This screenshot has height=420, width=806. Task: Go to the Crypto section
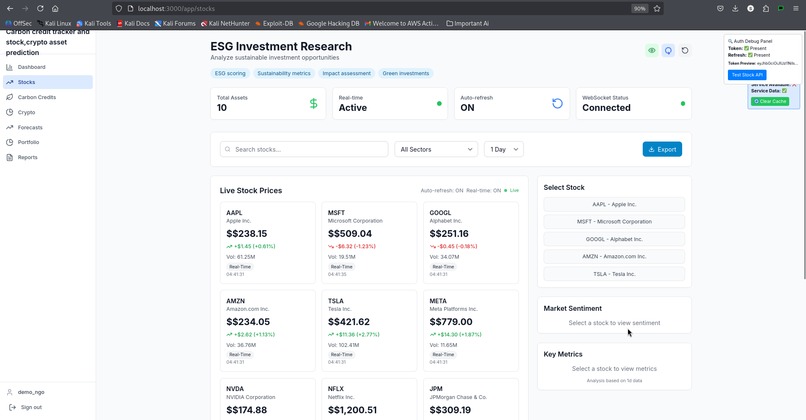click(x=47, y=112)
